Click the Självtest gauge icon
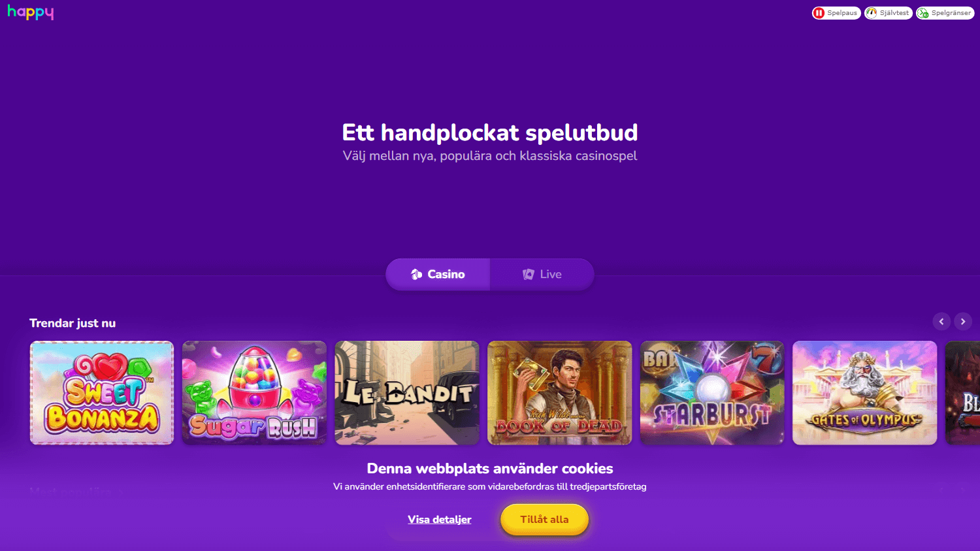This screenshot has width=980, height=551. (872, 13)
